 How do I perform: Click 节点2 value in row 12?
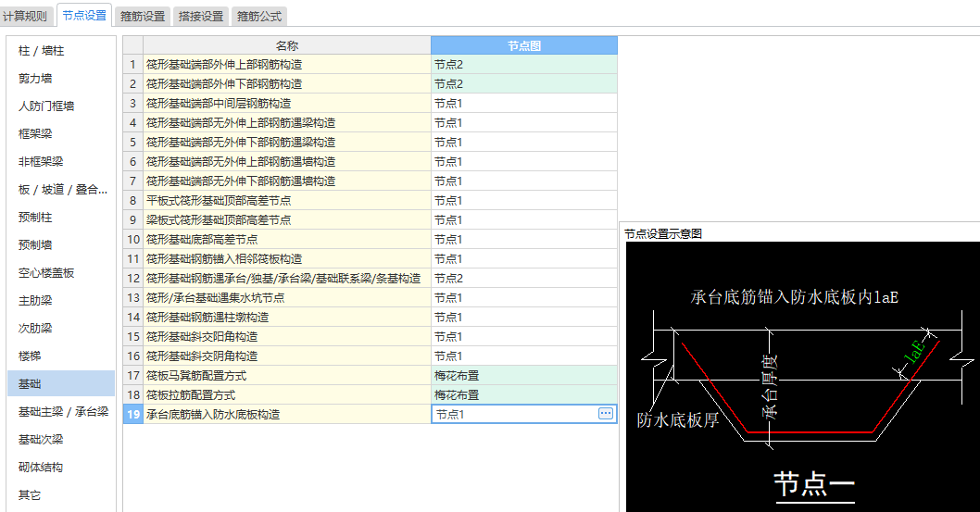(524, 278)
